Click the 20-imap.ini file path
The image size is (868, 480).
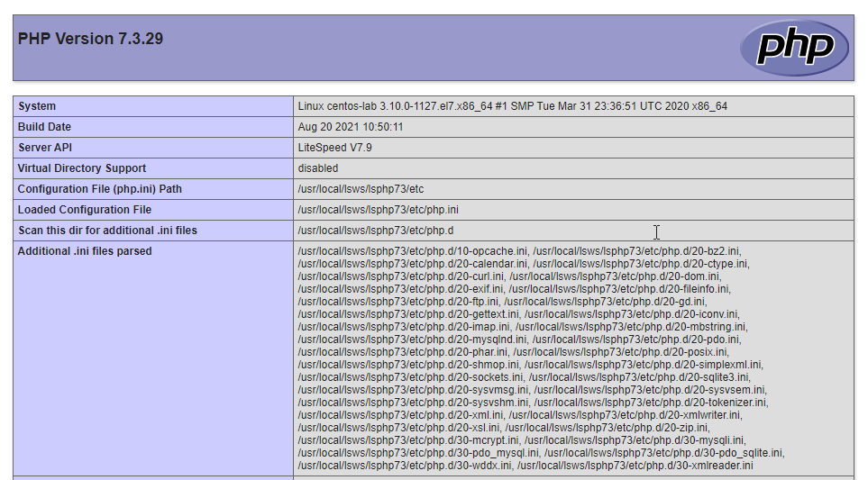[x=404, y=327]
